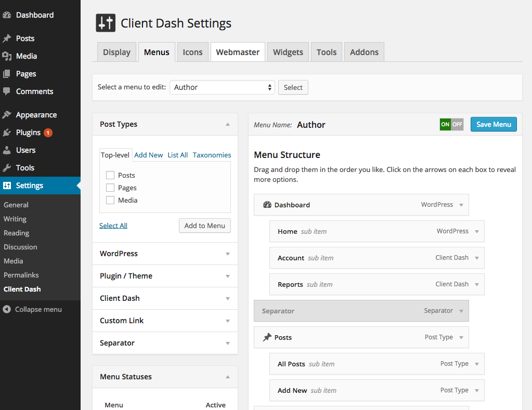The height and width of the screenshot is (410, 532).
Task: Switch the menu toggle to OFF
Action: 457,124
